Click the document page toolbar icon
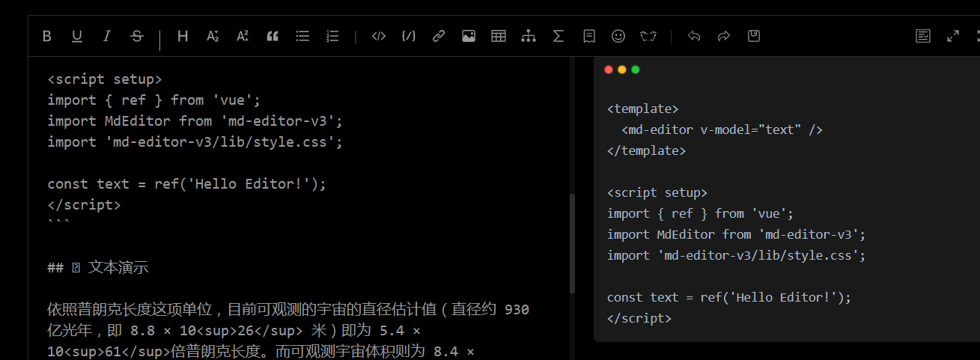The height and width of the screenshot is (360, 980). [x=589, y=36]
